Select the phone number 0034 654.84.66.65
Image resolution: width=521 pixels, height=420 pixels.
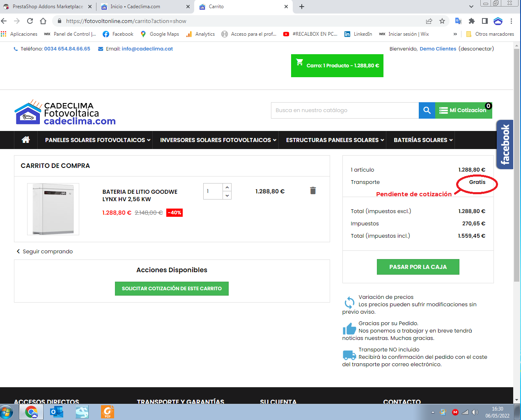pyautogui.click(x=67, y=49)
